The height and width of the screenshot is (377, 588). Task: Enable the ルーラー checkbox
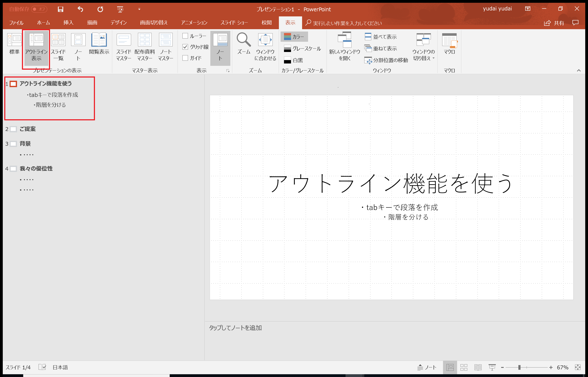185,36
